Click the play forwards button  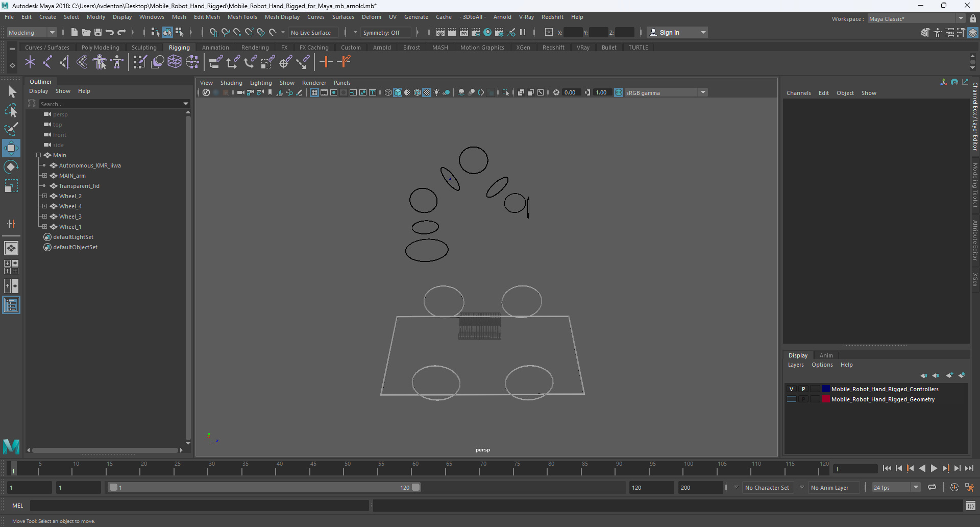[x=934, y=468]
